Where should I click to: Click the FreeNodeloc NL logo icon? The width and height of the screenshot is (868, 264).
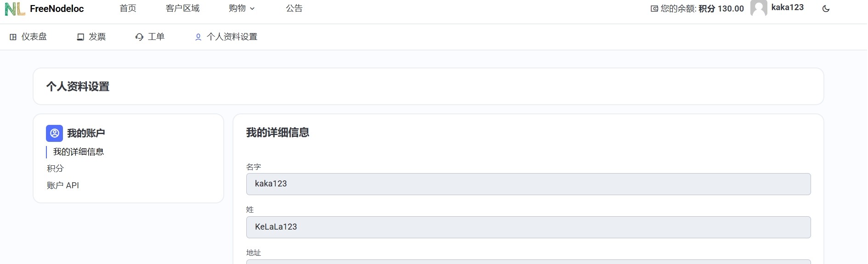pos(15,8)
